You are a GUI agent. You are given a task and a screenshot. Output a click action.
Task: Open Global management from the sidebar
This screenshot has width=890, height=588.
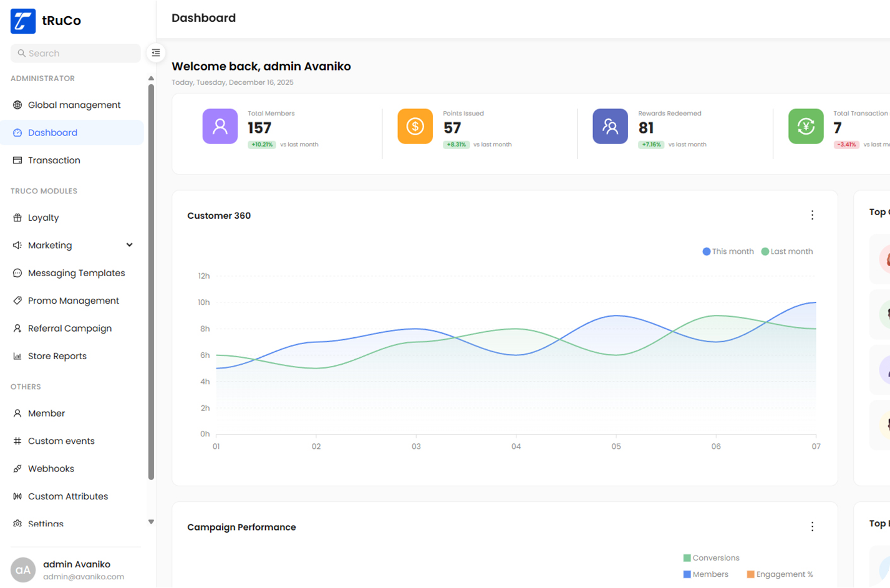tap(74, 105)
